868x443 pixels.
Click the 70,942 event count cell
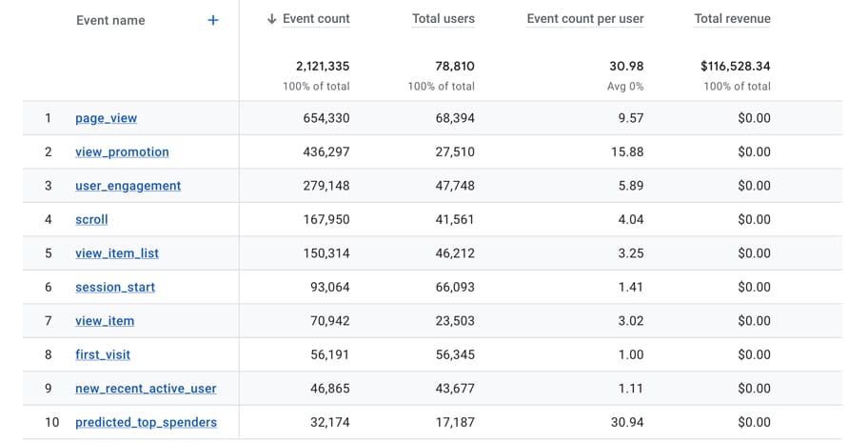pyautogui.click(x=330, y=321)
